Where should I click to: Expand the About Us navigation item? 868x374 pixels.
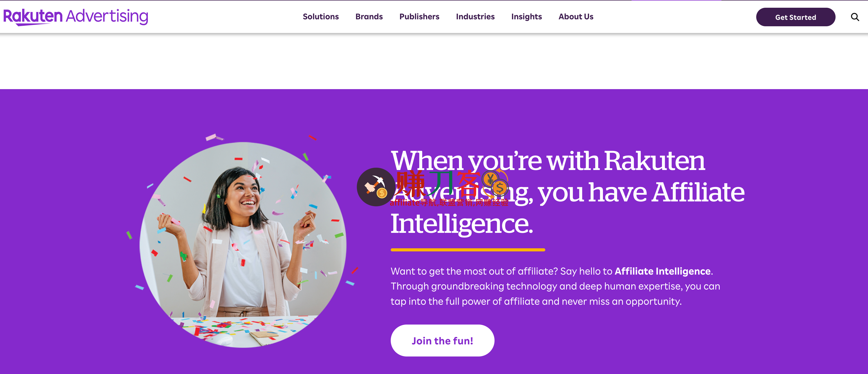tap(576, 16)
